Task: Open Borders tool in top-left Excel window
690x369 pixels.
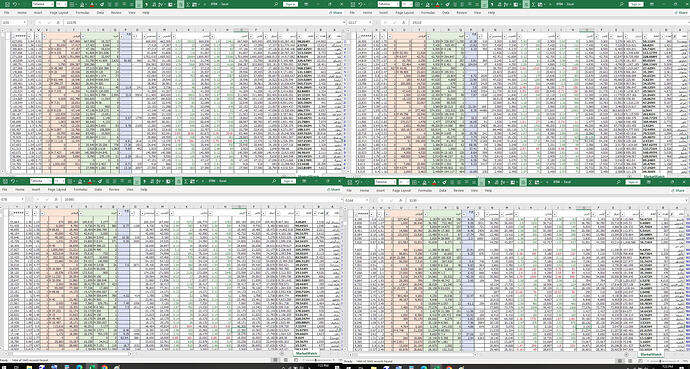Action: (x=72, y=4)
